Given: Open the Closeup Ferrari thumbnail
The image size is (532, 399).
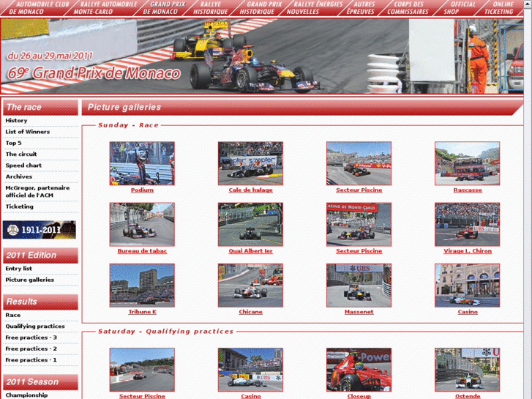Looking at the screenshot, I should tap(359, 370).
